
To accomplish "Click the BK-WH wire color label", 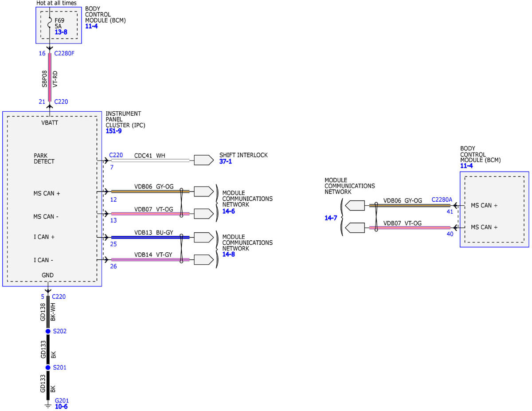I will (x=53, y=312).
